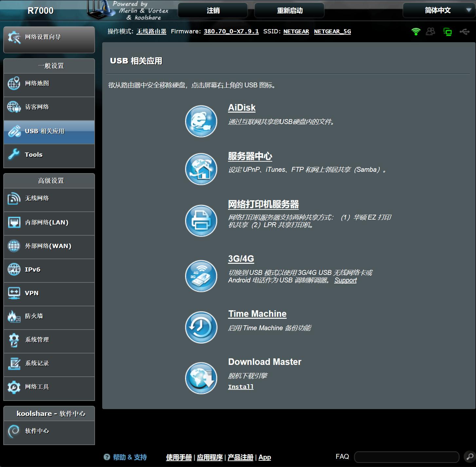
Task: Click the 防火墙 flame icon
Action: coord(14,316)
